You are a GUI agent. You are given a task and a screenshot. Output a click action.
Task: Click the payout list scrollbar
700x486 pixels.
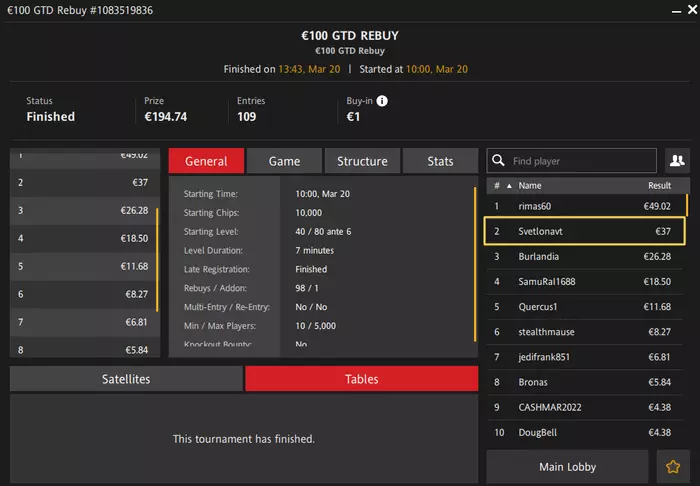pos(157,260)
